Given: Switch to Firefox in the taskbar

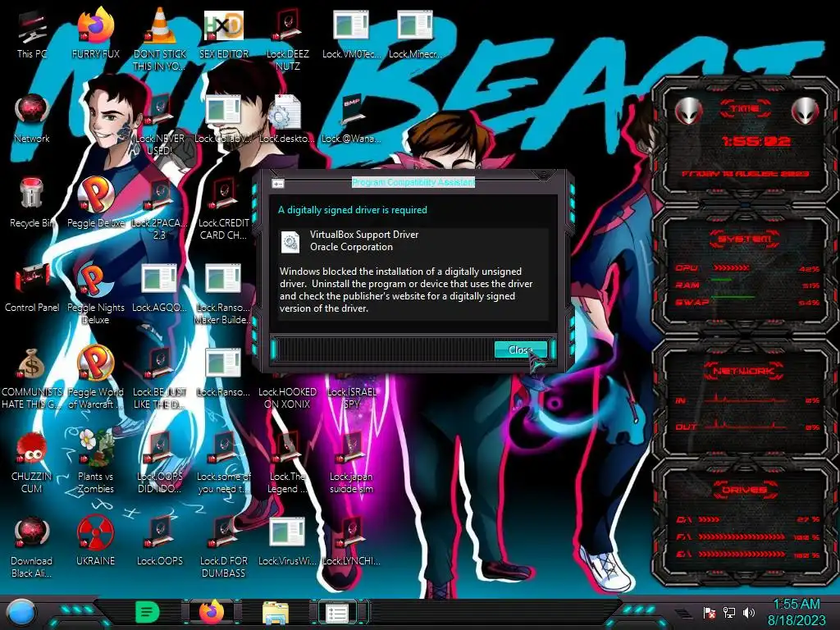Looking at the screenshot, I should tap(212, 612).
